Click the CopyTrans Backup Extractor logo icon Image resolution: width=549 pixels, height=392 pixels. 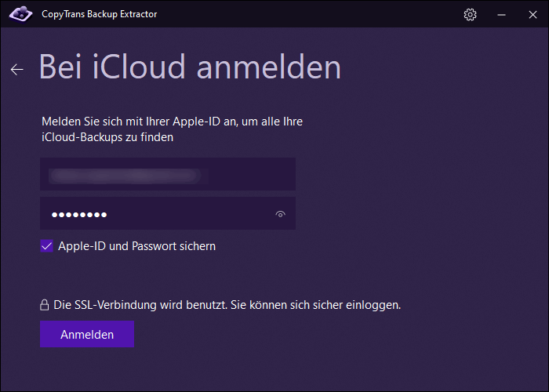[20, 14]
